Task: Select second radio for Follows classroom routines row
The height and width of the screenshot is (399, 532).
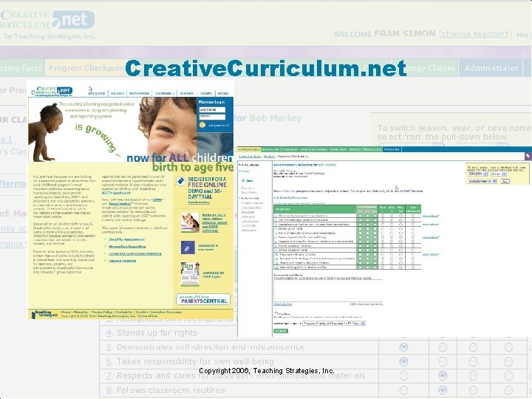Action: tap(443, 390)
